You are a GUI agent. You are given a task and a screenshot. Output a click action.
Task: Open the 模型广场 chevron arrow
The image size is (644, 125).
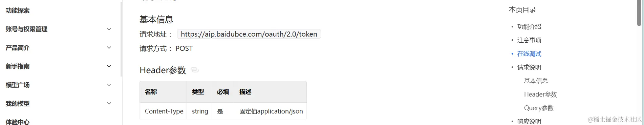(109, 85)
